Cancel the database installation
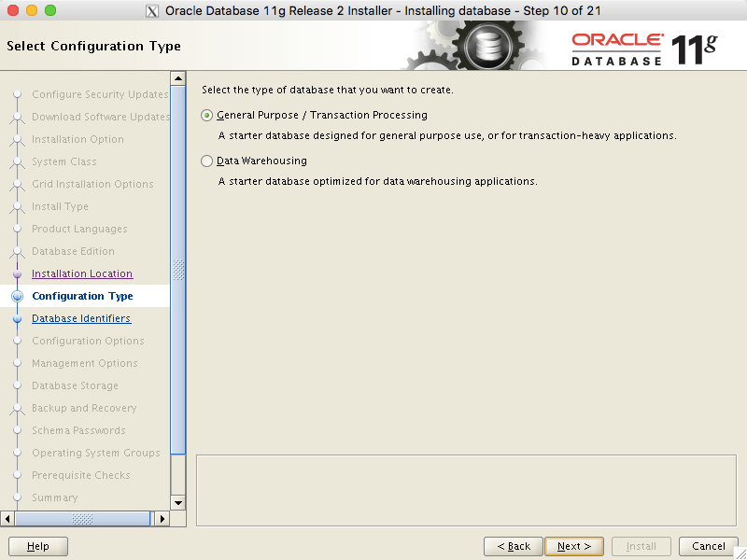This screenshot has width=747, height=560. [x=708, y=546]
